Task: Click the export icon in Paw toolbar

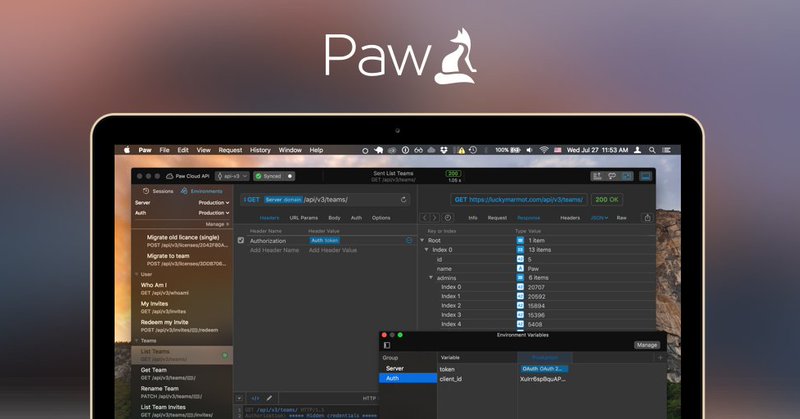Action: click(x=597, y=176)
